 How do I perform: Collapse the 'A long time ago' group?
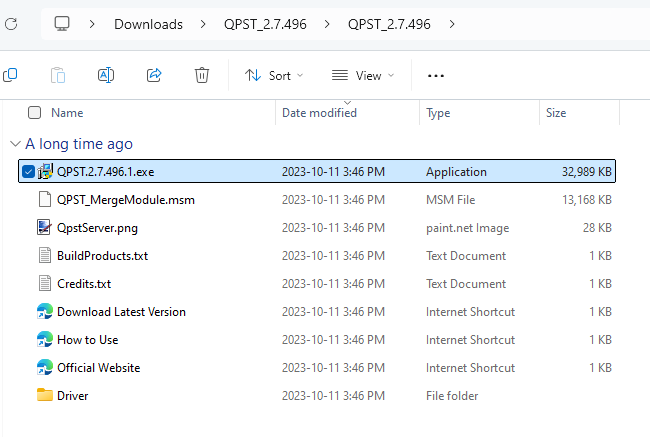point(13,144)
